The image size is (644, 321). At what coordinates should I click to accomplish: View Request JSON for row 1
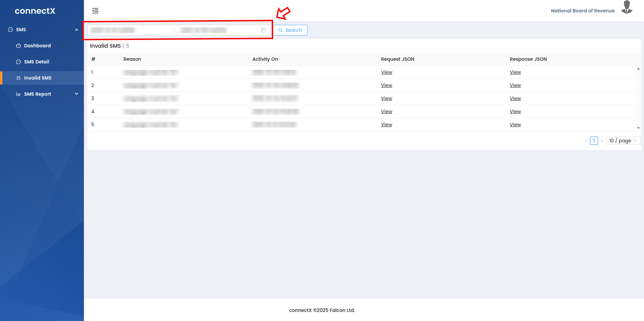(386, 72)
